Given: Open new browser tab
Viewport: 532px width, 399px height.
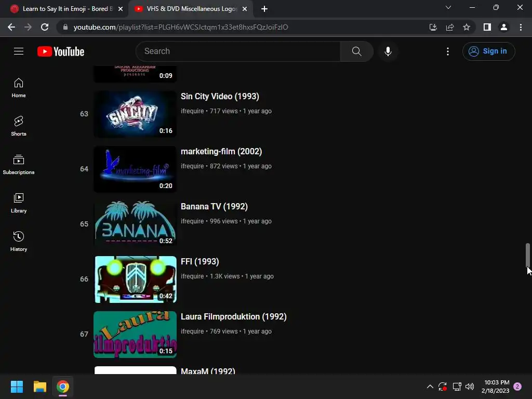Looking at the screenshot, I should pos(264,9).
